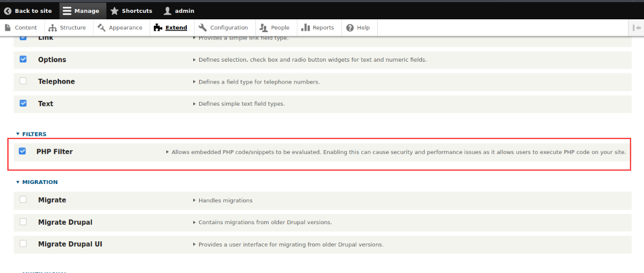Click the Manage hamburger icon
The height and width of the screenshot is (273, 644).
coord(67,11)
